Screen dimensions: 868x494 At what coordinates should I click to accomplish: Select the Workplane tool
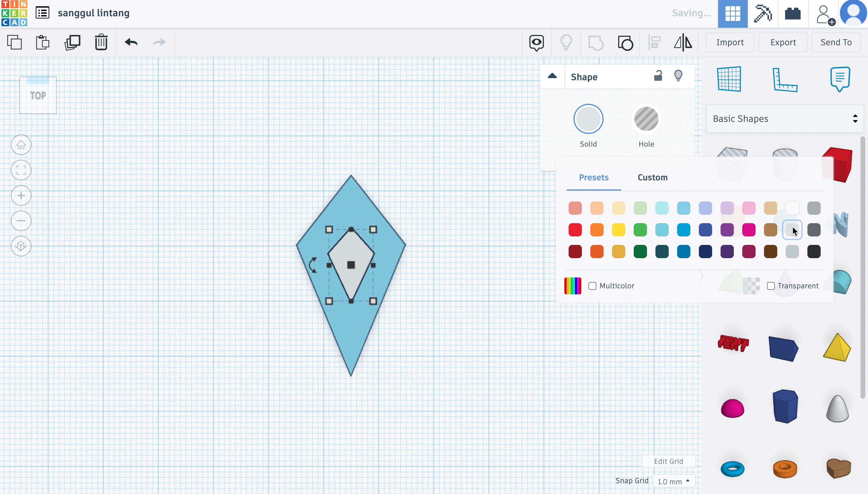point(729,79)
